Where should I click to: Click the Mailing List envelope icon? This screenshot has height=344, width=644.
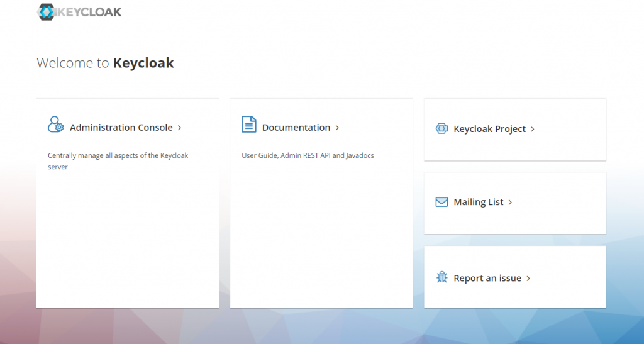441,202
